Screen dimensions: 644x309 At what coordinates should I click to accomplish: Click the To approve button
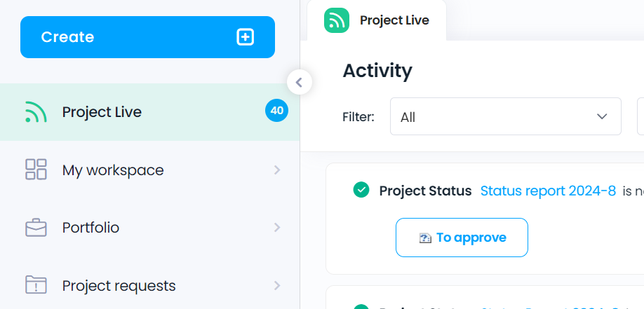[462, 238]
